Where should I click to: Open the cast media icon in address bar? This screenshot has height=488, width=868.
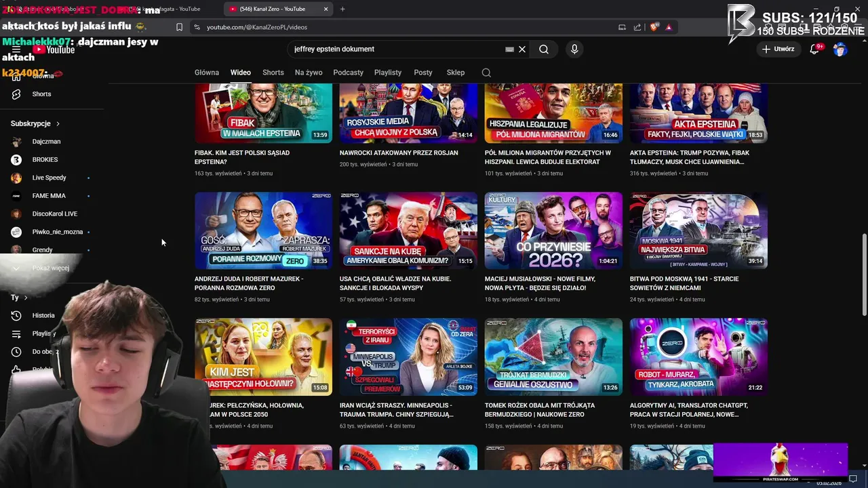point(622,27)
